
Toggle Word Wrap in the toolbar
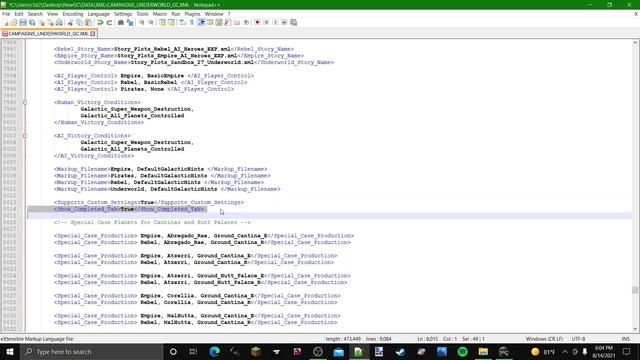click(182, 22)
